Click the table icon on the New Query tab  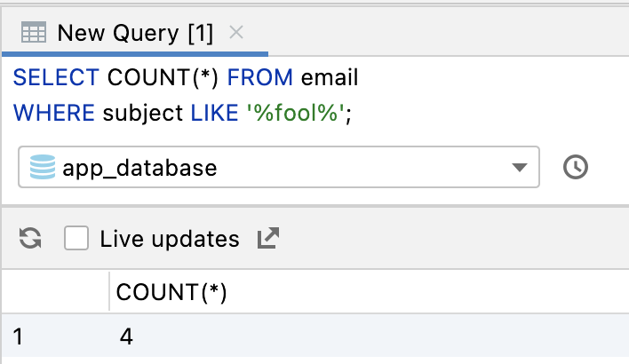point(34,34)
